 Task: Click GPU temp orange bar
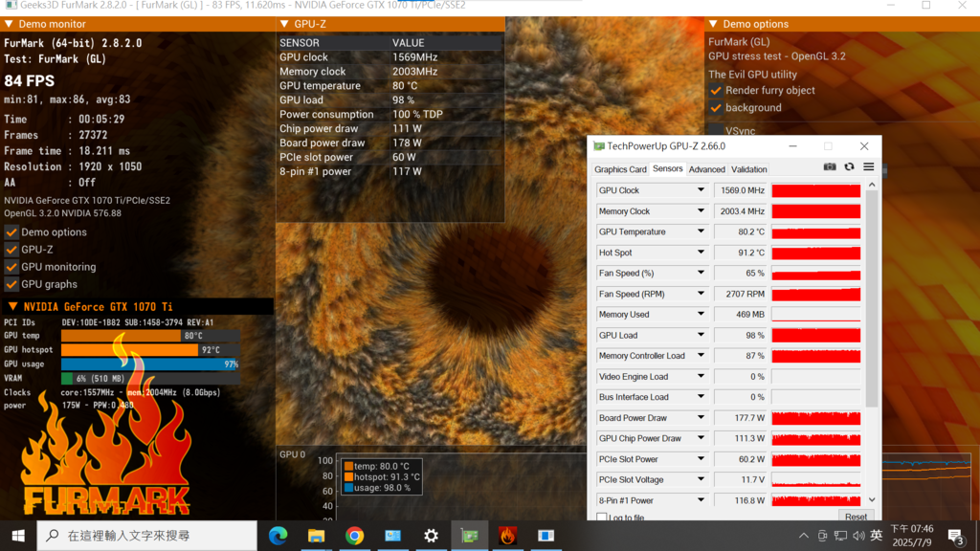122,336
